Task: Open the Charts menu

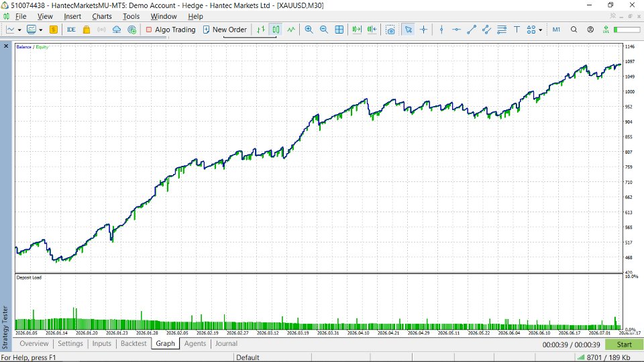Action: tap(102, 16)
